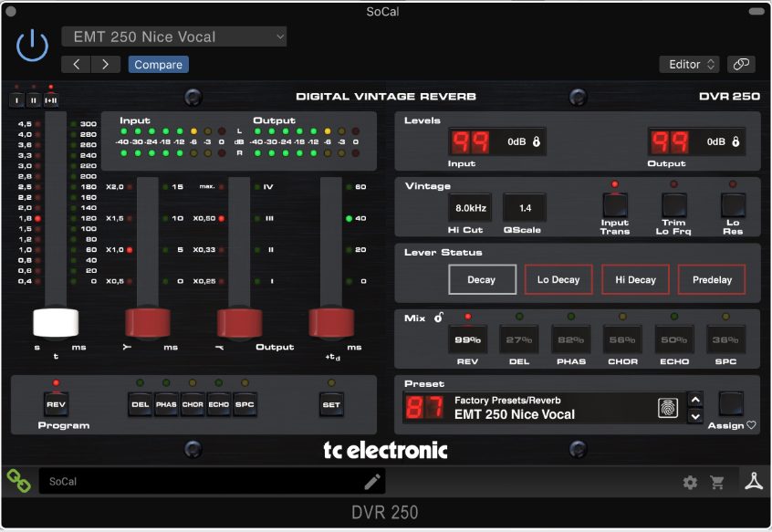Image resolution: width=772 pixels, height=532 pixels.
Task: Click the white decay time lever
Action: click(x=56, y=323)
